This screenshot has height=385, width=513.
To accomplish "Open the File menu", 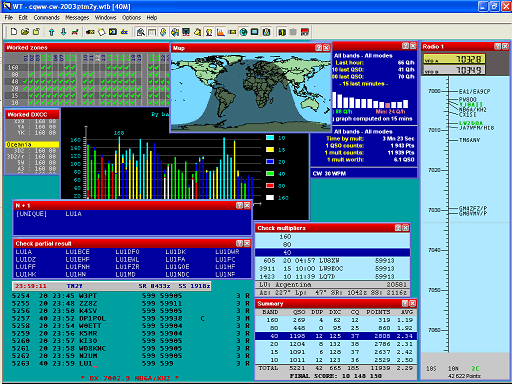I will point(9,17).
